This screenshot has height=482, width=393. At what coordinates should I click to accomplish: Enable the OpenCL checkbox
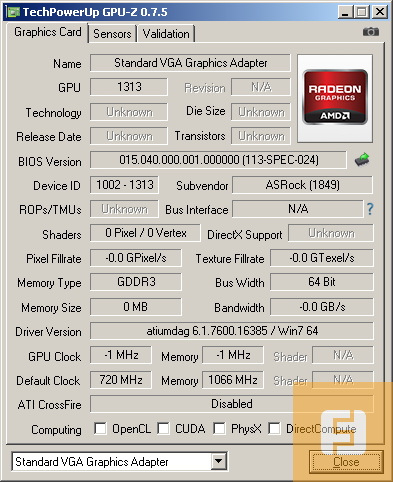pyautogui.click(x=100, y=428)
